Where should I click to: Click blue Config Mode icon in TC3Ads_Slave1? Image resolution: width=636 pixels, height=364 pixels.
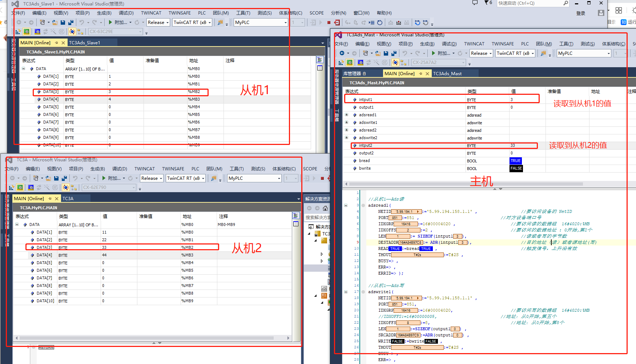37,32
